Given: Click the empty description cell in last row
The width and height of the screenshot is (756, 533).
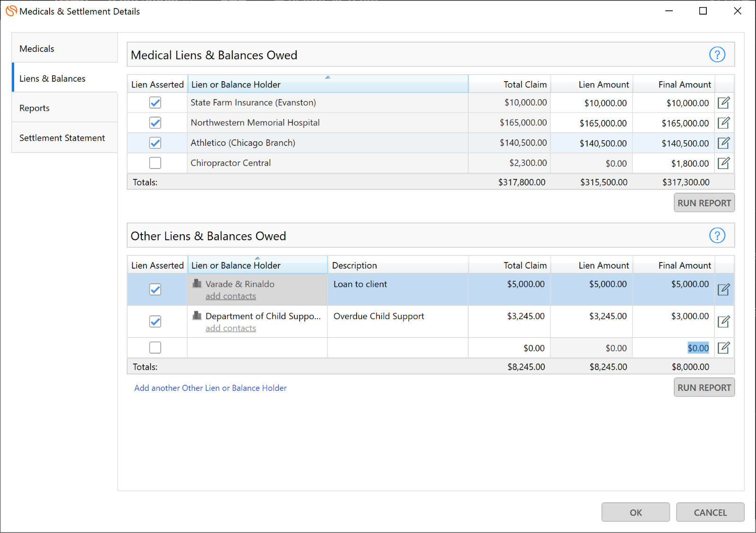Looking at the screenshot, I should 398,348.
